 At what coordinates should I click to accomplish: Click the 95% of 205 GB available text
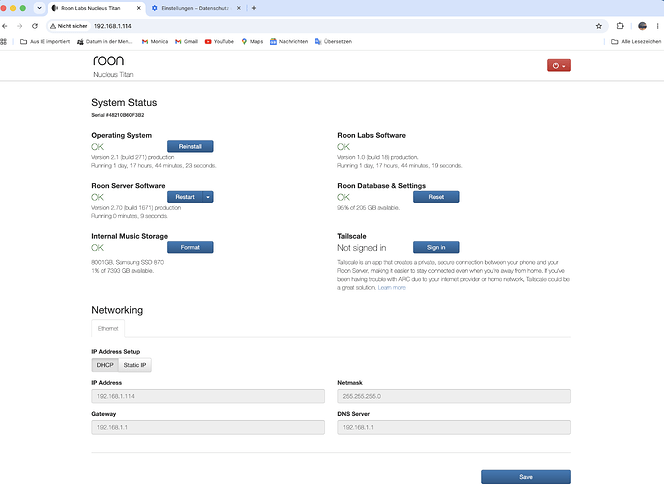click(x=368, y=208)
